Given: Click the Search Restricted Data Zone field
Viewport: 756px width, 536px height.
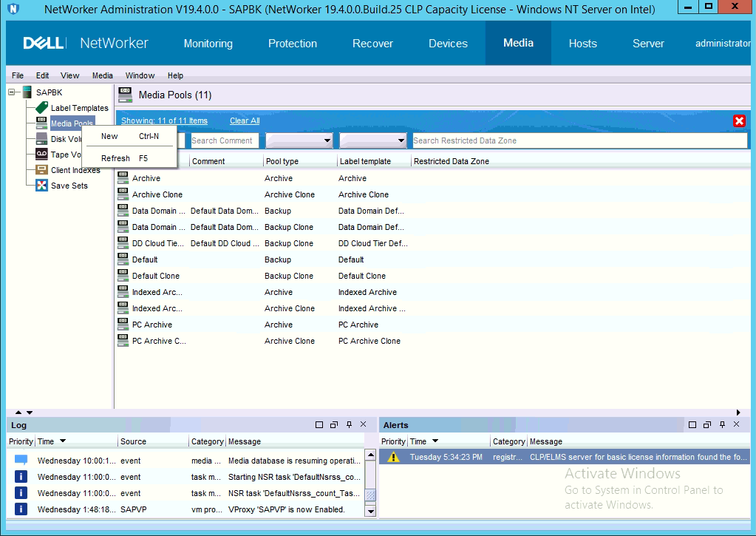Looking at the screenshot, I should 579,140.
